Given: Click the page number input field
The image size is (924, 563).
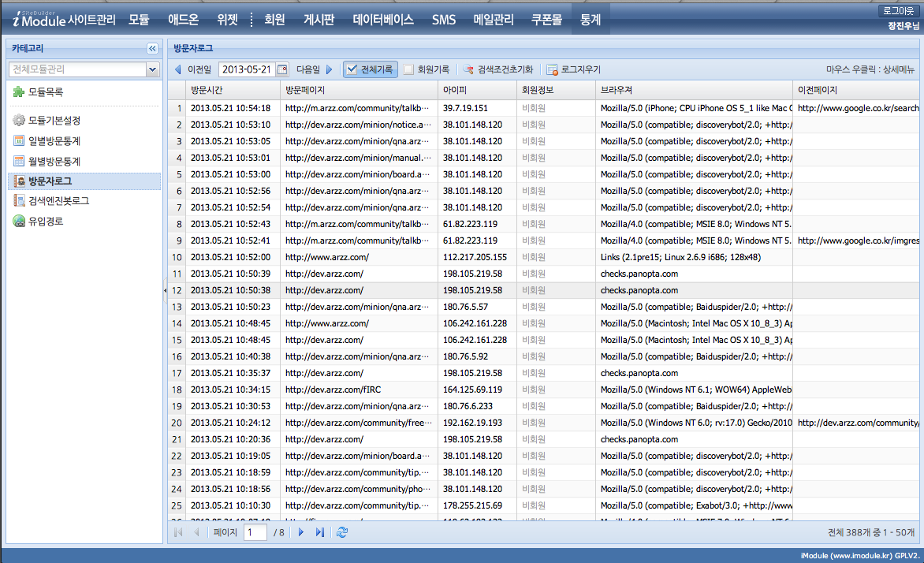Looking at the screenshot, I should click(x=255, y=532).
